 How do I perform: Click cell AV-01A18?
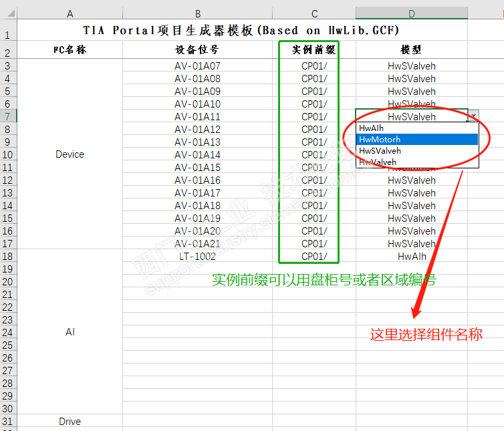[x=197, y=205]
